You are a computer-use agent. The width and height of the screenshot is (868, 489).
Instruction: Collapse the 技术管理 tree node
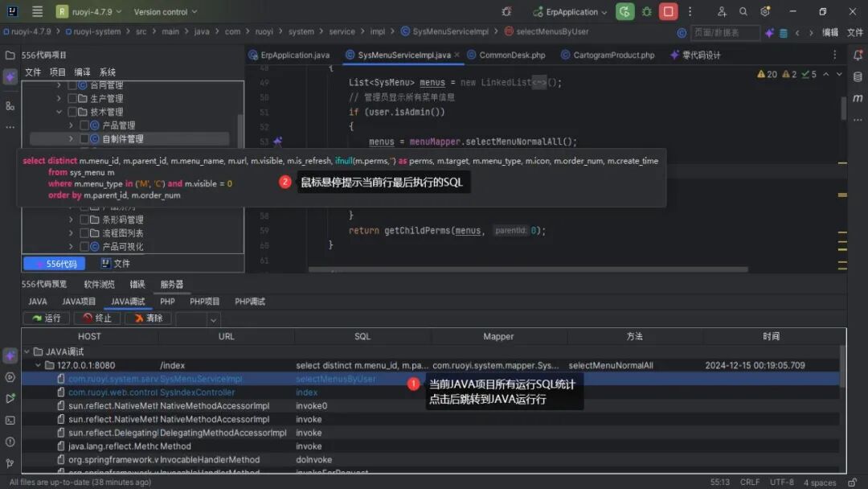[59, 112]
